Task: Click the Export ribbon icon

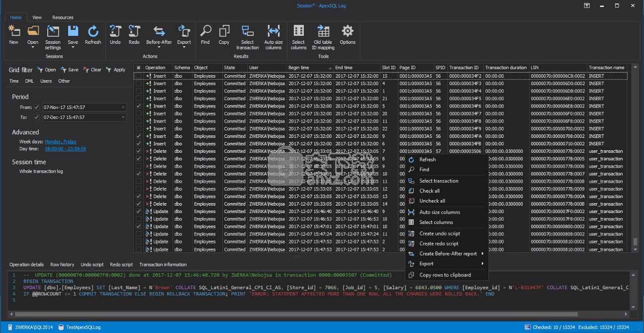Action: (184, 31)
